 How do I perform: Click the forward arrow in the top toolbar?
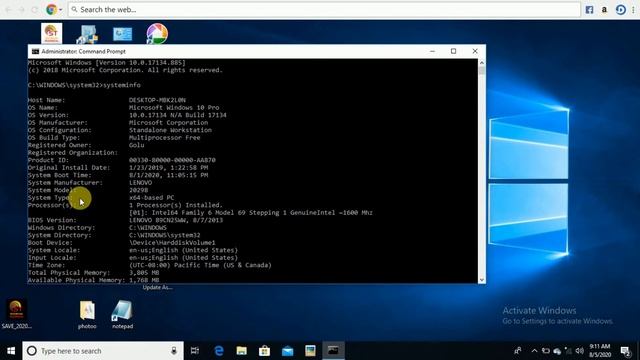22,10
